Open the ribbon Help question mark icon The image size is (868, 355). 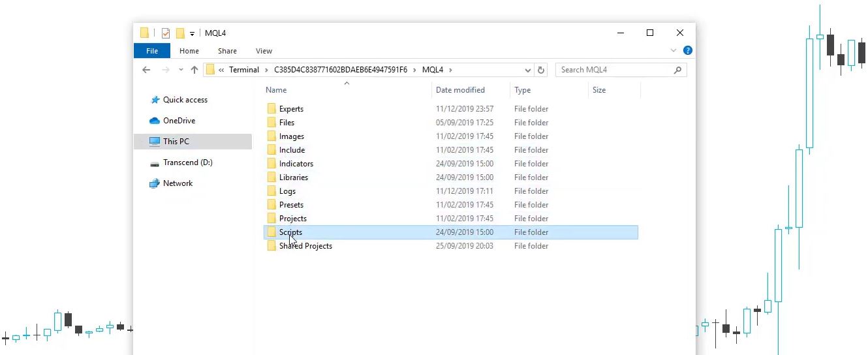coord(687,50)
